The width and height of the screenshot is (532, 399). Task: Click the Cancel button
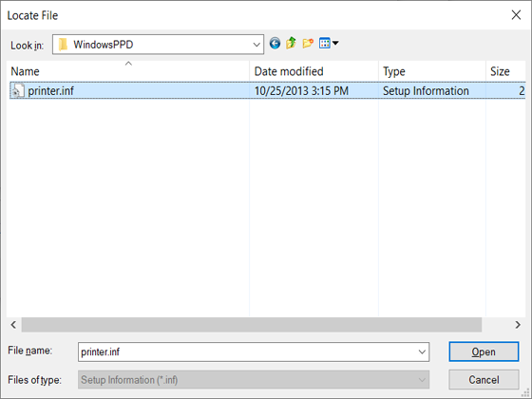click(484, 380)
